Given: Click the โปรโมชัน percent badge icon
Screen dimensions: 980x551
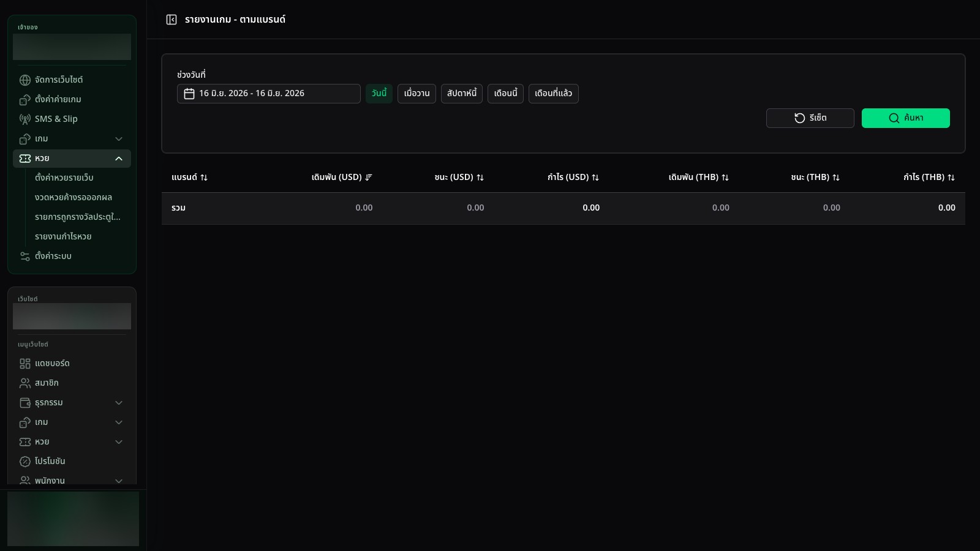Looking at the screenshot, I should [x=25, y=462].
